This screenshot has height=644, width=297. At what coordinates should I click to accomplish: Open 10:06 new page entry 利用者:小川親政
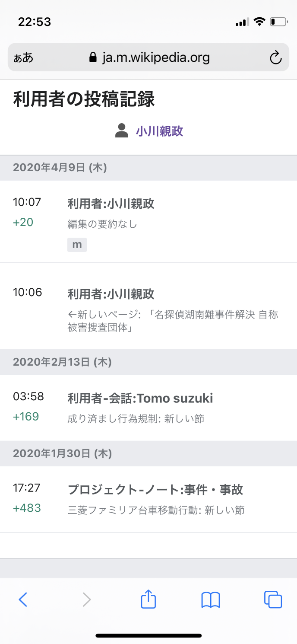click(x=111, y=294)
